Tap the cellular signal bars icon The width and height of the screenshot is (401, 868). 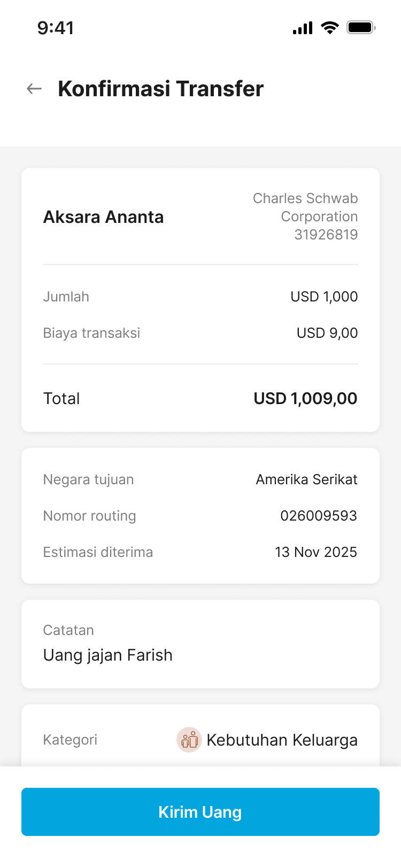[303, 28]
